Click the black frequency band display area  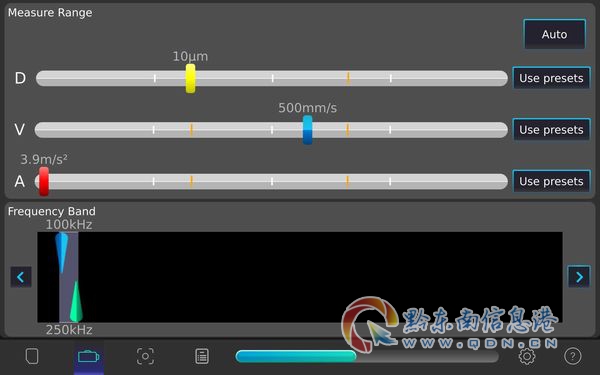[300, 277]
